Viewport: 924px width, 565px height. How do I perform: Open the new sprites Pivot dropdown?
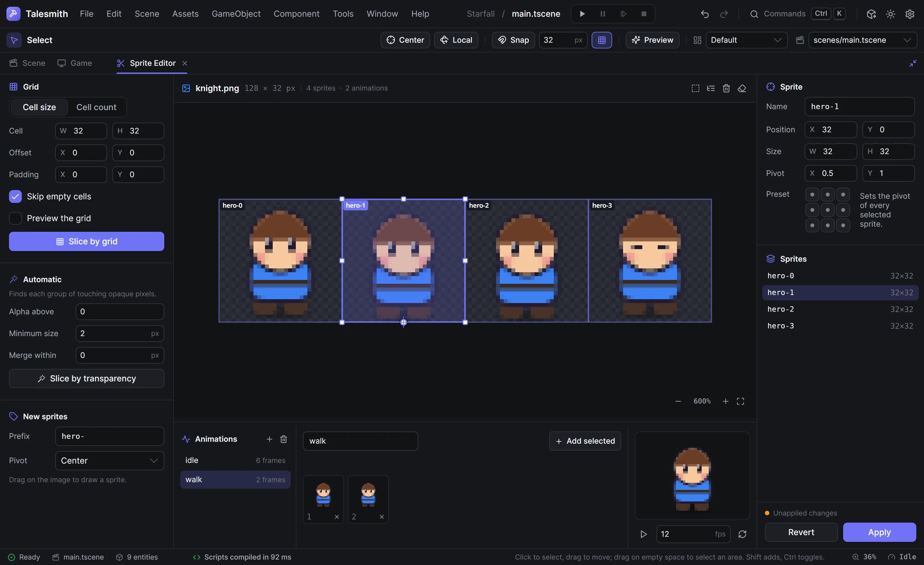(109, 461)
